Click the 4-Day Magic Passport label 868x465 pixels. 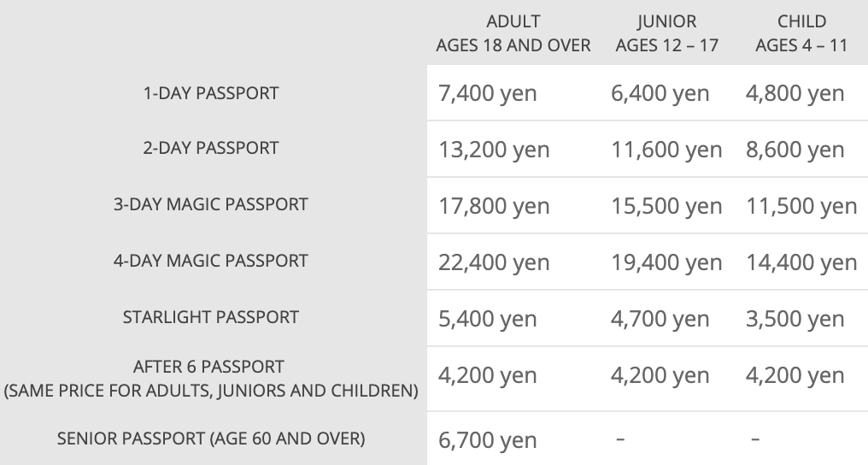(x=211, y=261)
